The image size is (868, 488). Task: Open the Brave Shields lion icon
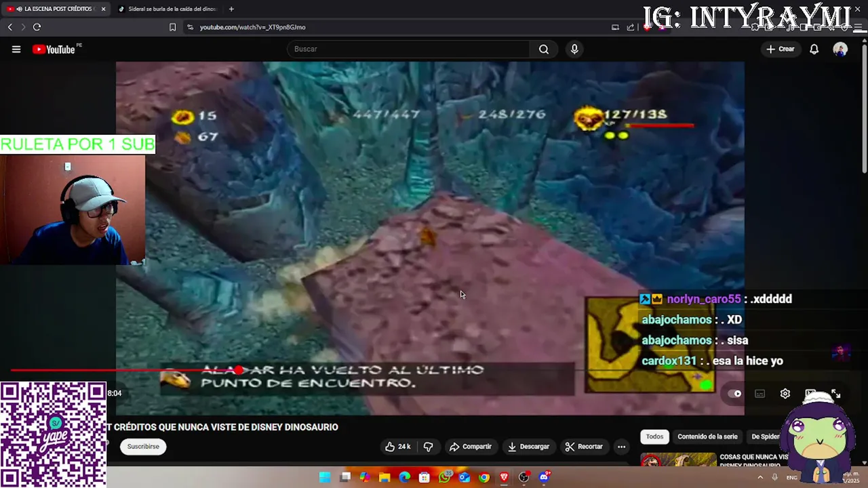(x=647, y=27)
